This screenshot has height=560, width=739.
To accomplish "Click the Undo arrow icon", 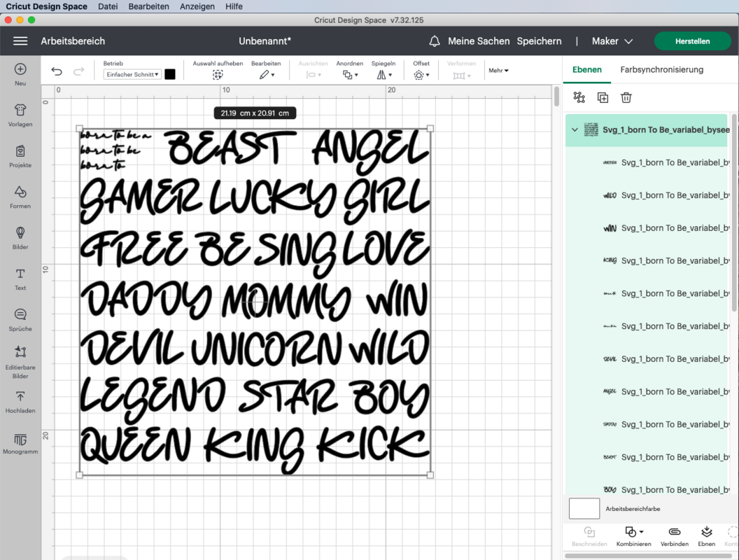I will (57, 71).
